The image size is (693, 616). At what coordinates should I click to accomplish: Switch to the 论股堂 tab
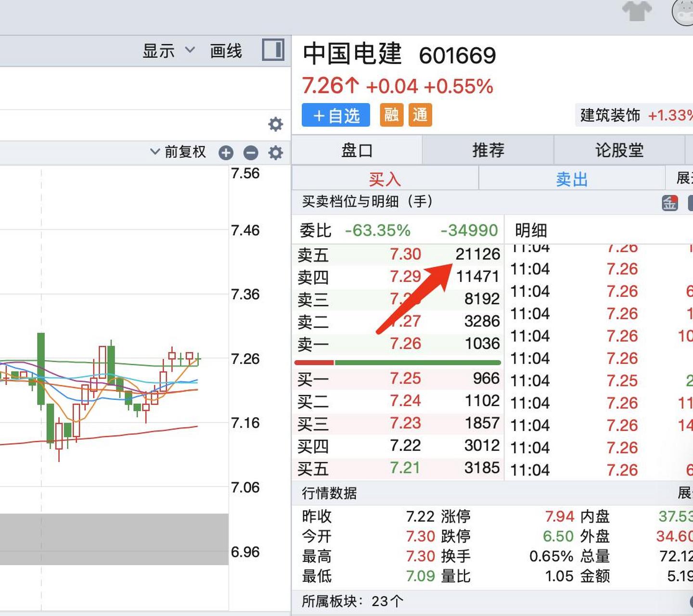619,150
